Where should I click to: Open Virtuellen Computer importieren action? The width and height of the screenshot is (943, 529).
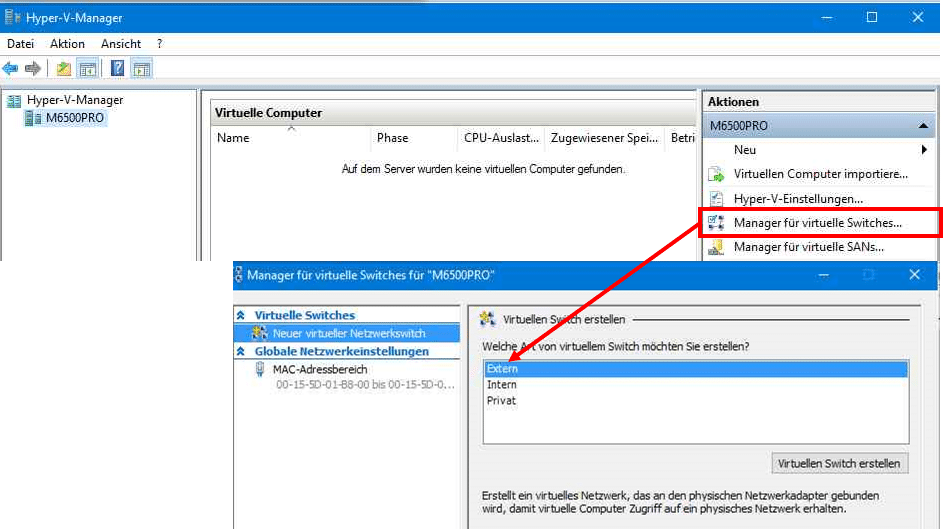tap(820, 174)
